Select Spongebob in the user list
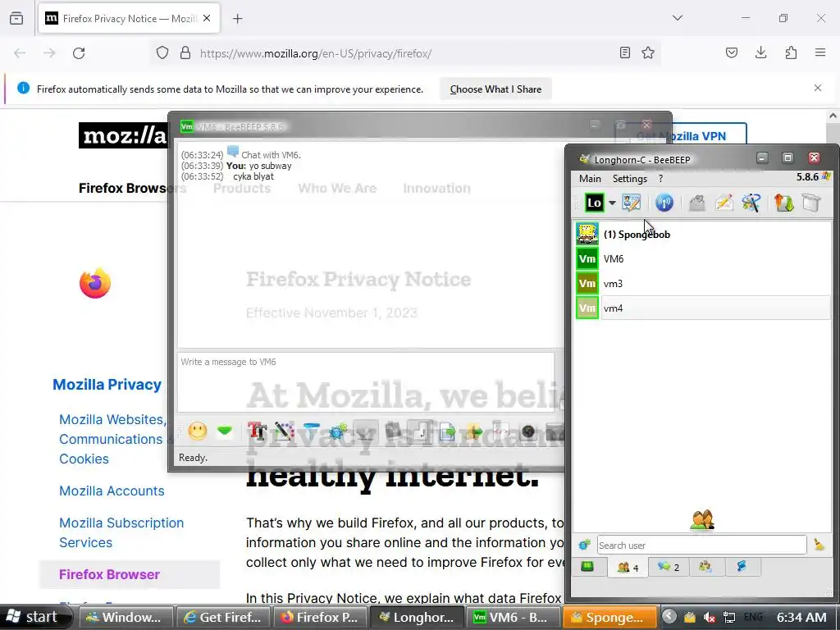 coord(703,234)
